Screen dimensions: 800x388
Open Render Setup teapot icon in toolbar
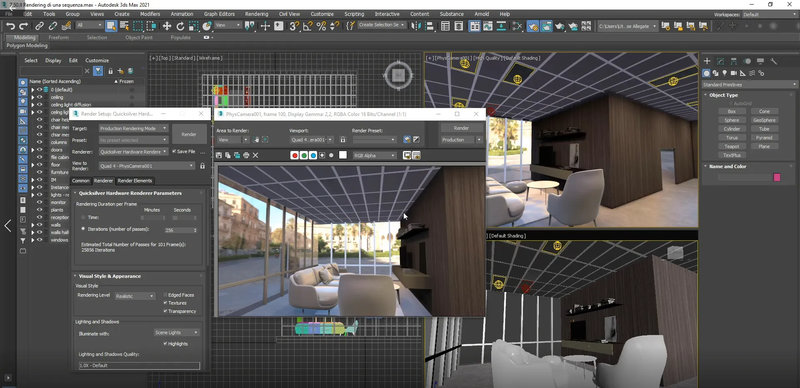pos(533,26)
